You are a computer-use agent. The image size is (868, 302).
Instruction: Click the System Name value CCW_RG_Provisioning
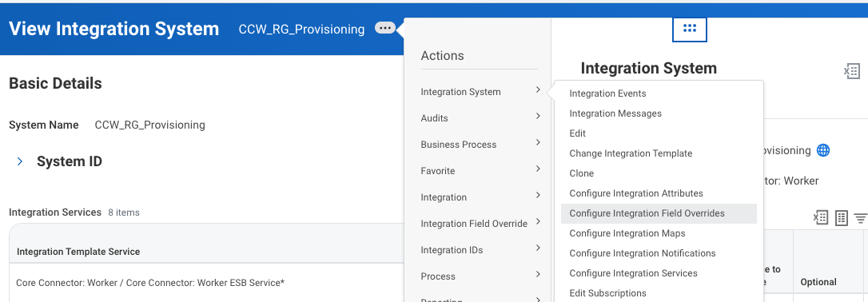[150, 125]
